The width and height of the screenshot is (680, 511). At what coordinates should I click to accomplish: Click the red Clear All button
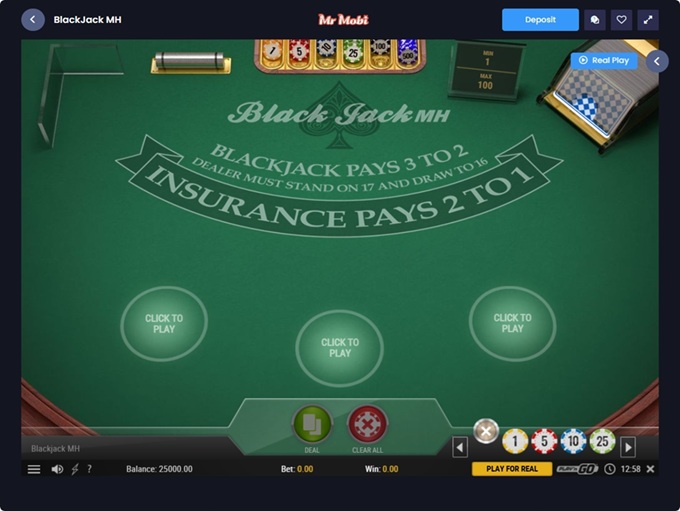pyautogui.click(x=367, y=424)
